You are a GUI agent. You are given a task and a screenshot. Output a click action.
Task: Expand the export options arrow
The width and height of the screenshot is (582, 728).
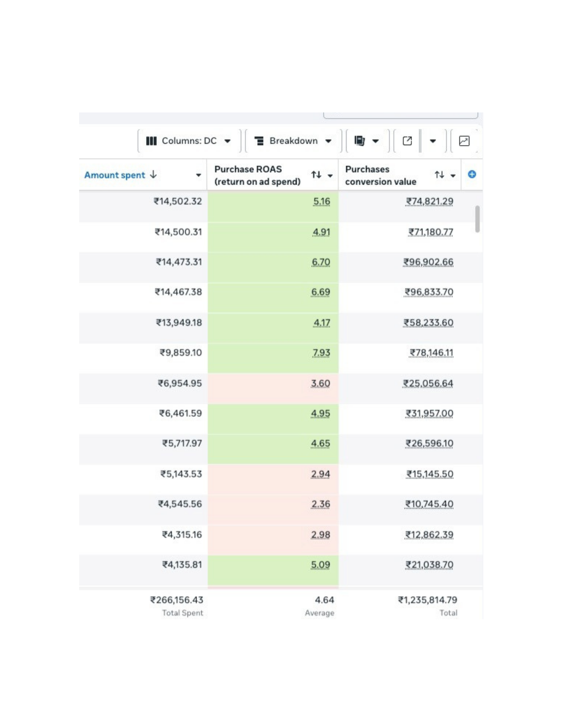[x=433, y=141]
